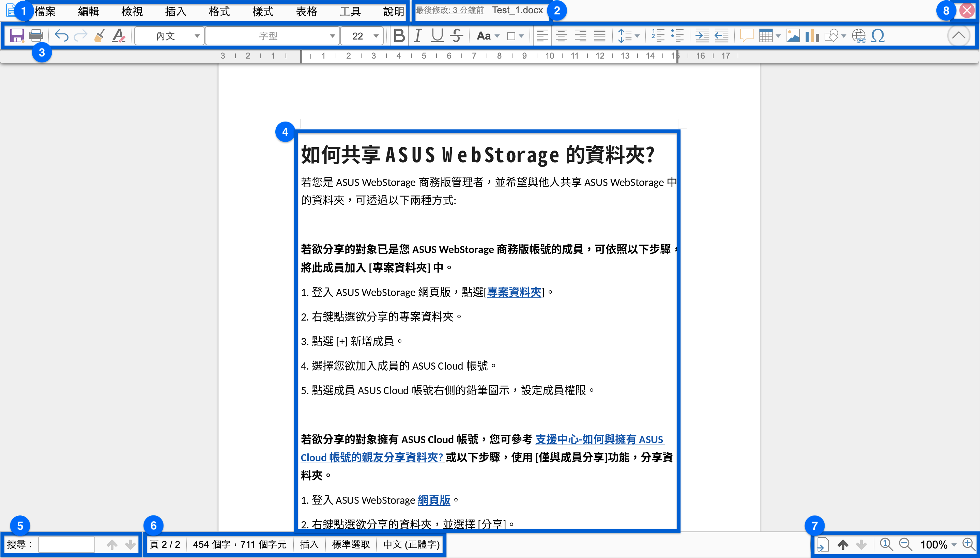Viewport: 980px width, 558px height.
Task: Click the Test_1.docx file name field
Action: pyautogui.click(x=517, y=10)
